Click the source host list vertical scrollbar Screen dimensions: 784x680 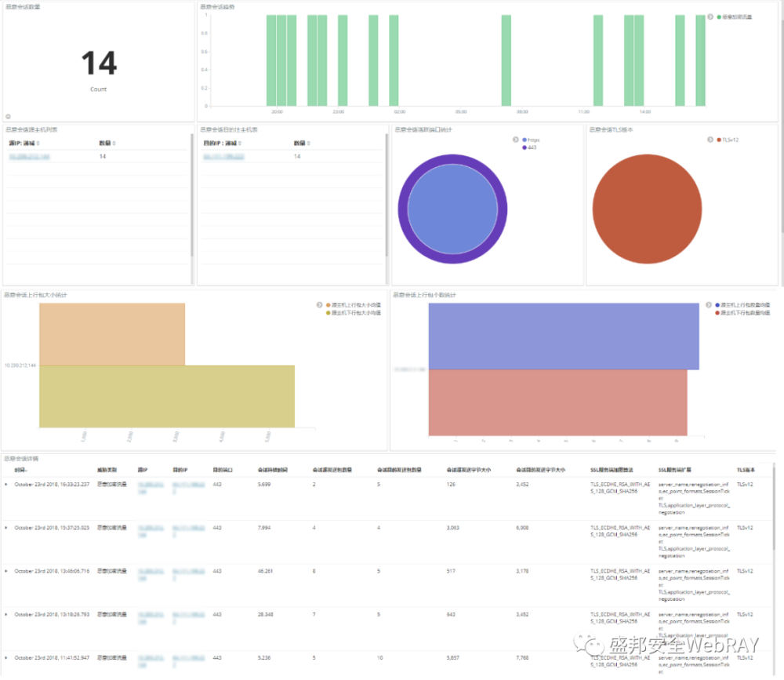pyautogui.click(x=192, y=195)
